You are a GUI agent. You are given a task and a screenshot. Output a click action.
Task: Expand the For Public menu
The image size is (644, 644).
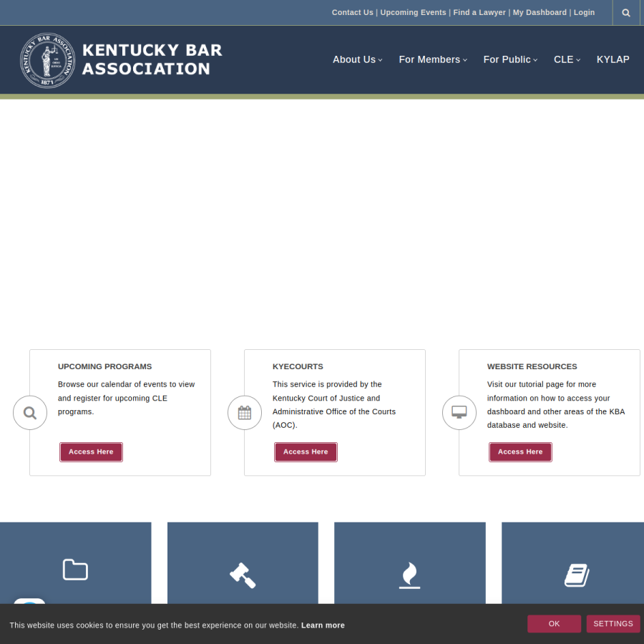[510, 59]
